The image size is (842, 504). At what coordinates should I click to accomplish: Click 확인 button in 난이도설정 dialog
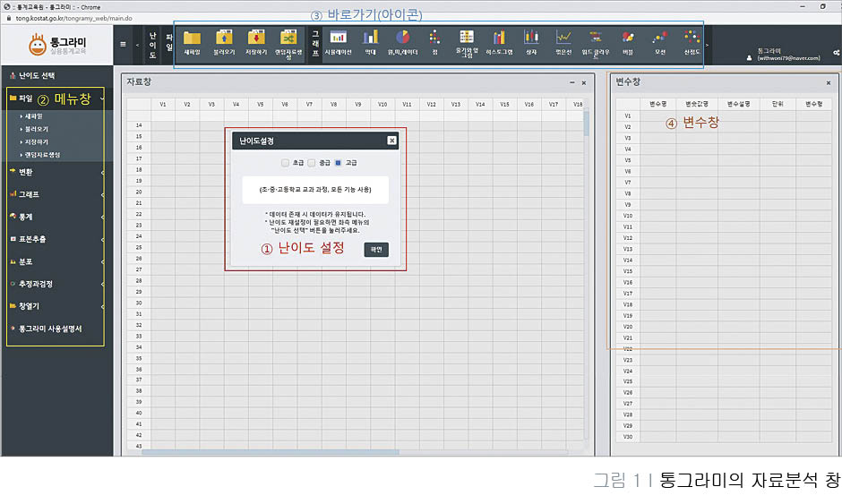coord(376,249)
